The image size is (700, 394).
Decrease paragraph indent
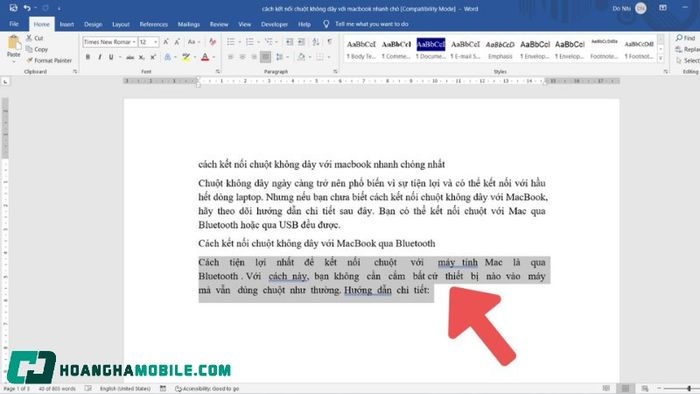(289, 42)
